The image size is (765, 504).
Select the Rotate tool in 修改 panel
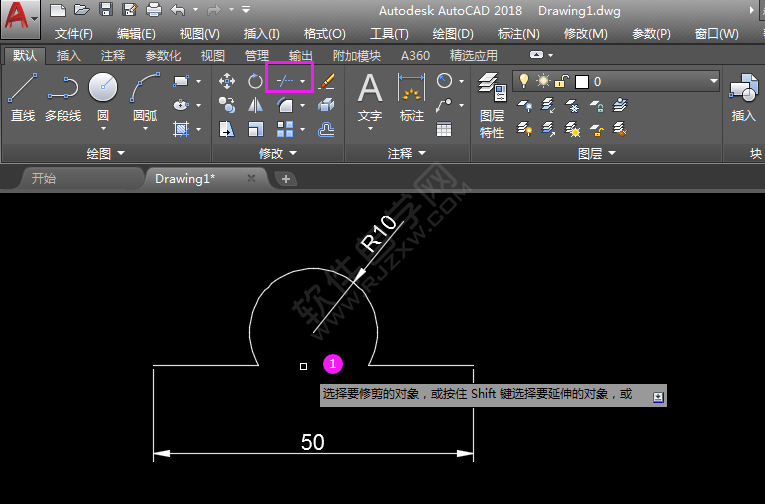(x=256, y=80)
